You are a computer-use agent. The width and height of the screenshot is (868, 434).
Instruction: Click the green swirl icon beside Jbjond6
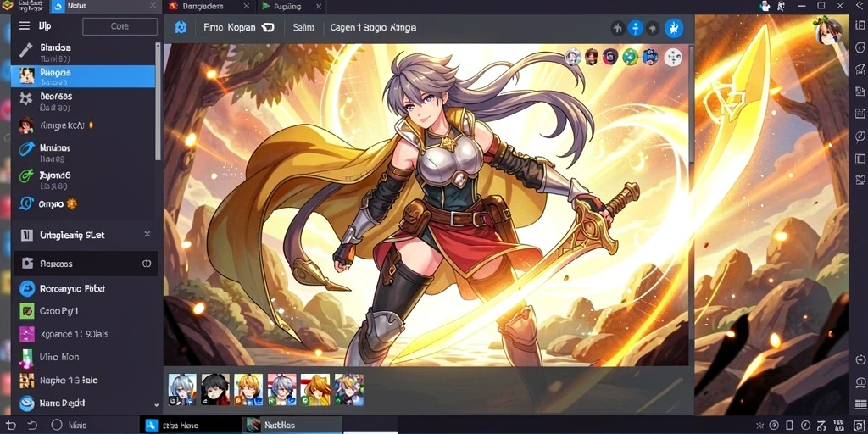pos(26,177)
